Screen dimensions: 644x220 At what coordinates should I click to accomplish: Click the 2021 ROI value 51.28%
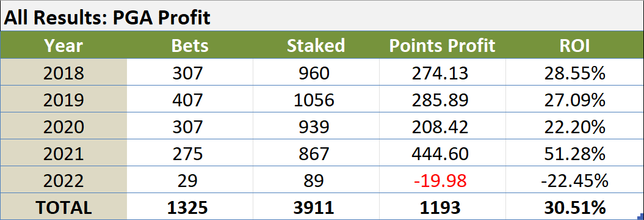[x=574, y=153]
